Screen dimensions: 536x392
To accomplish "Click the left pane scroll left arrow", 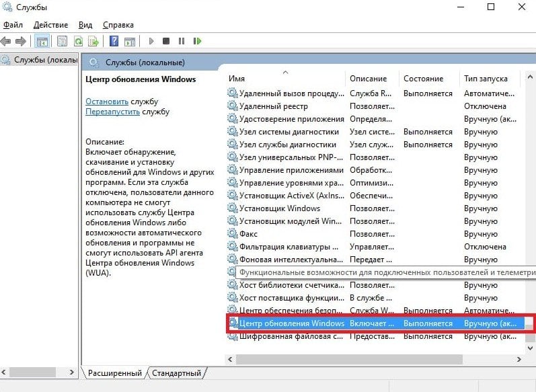I will click(x=4, y=372).
